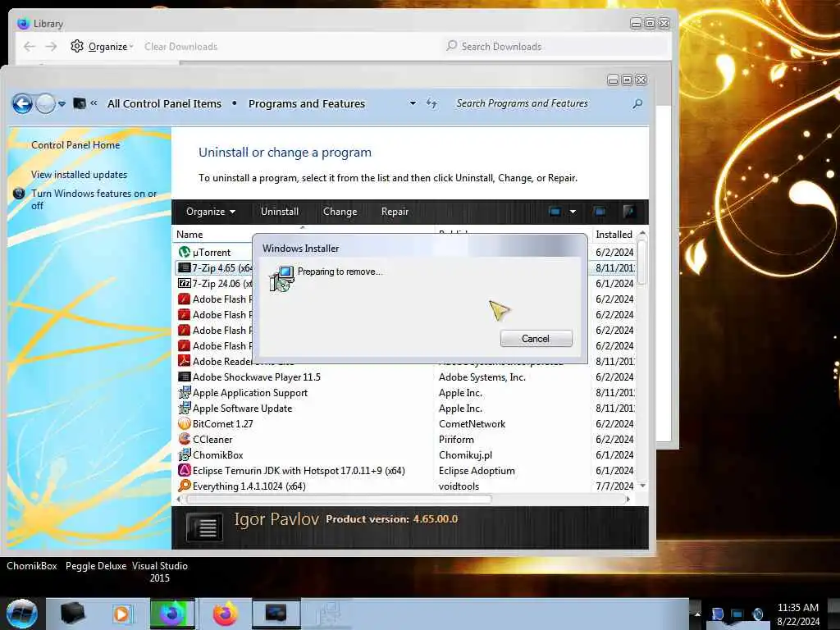Click the CCleaner icon

pos(185,439)
